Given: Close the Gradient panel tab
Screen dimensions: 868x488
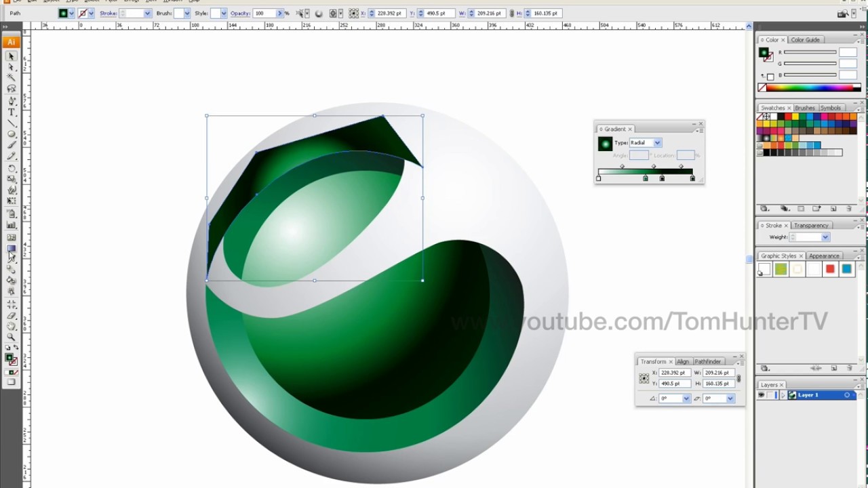Looking at the screenshot, I should pos(630,129).
